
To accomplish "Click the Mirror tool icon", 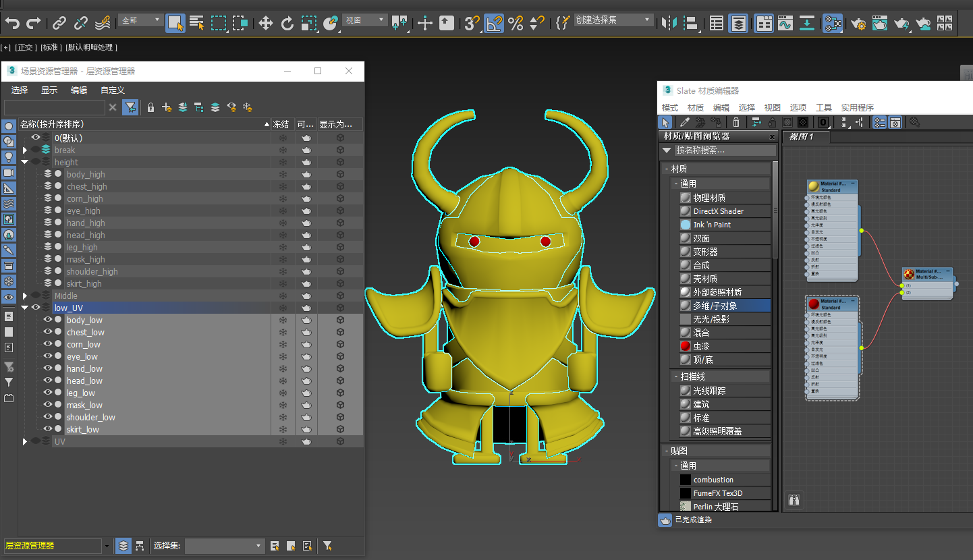I will tap(669, 23).
